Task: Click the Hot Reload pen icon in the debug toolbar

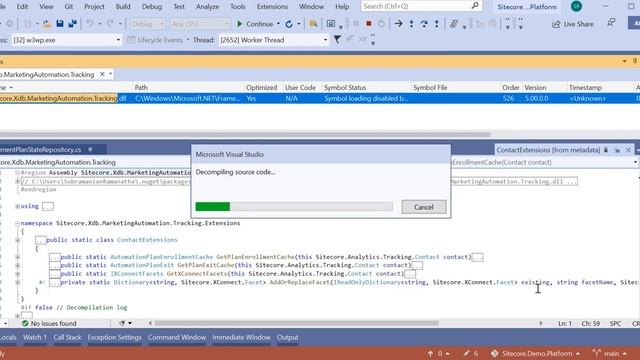Action: coord(453,24)
